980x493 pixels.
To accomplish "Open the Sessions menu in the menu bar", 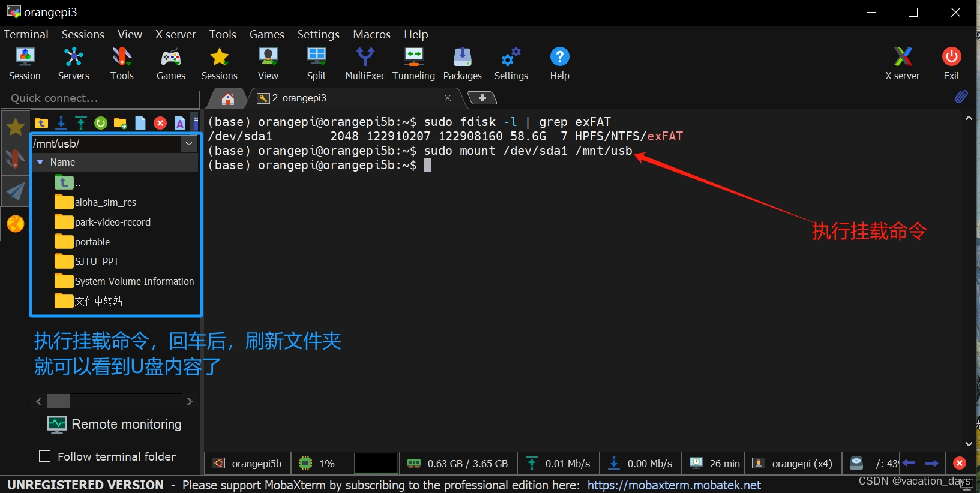I will [x=83, y=34].
